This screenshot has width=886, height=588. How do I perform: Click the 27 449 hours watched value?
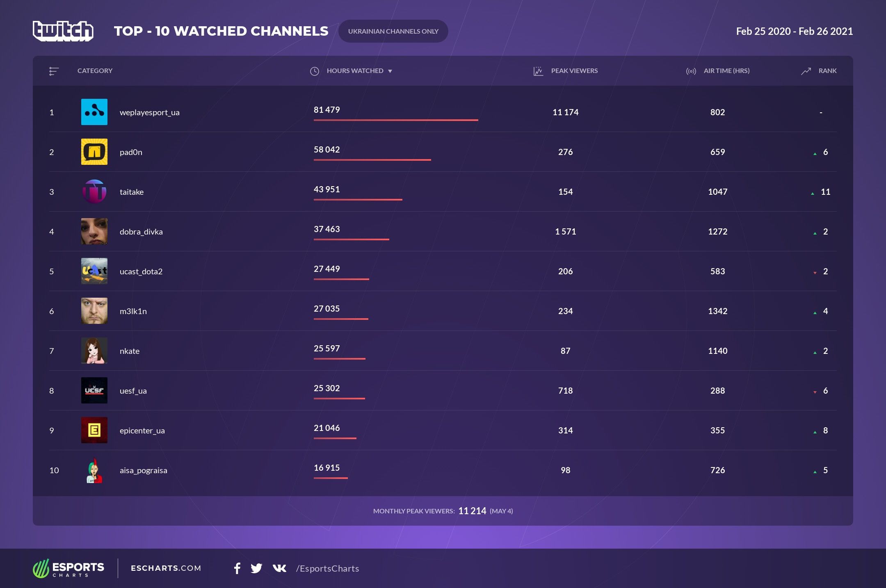click(x=327, y=269)
